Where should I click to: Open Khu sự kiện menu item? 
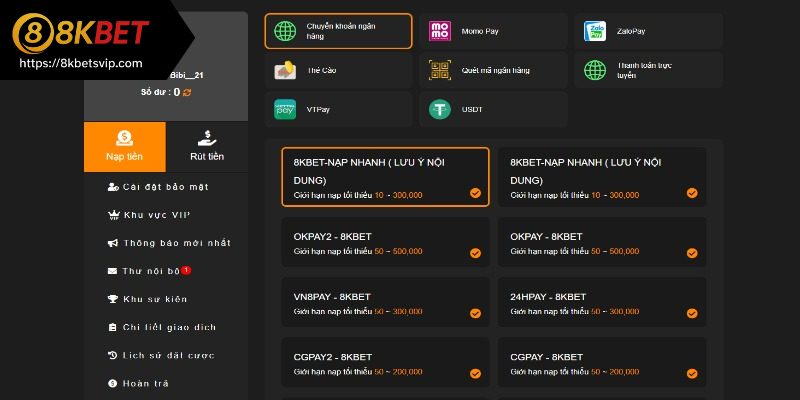click(x=166, y=299)
